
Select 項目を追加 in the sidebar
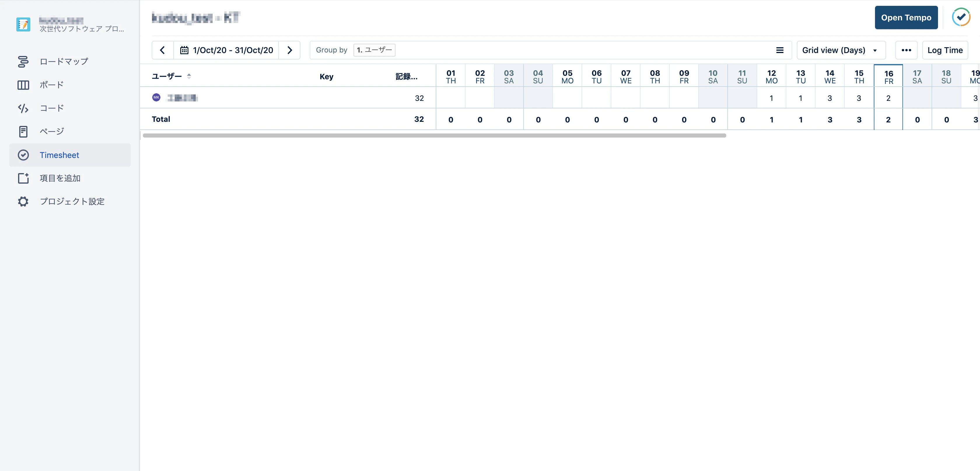(x=70, y=178)
